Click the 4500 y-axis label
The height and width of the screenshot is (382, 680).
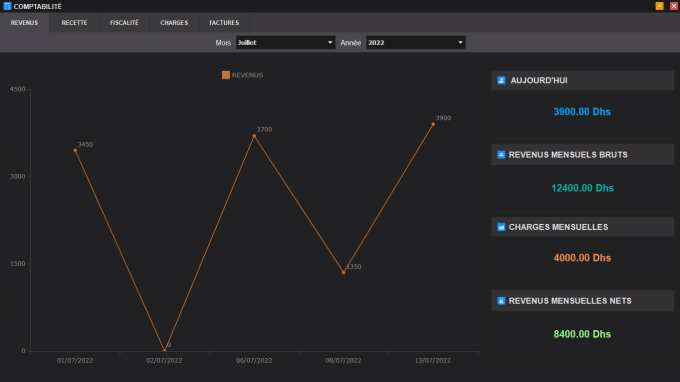(x=18, y=89)
